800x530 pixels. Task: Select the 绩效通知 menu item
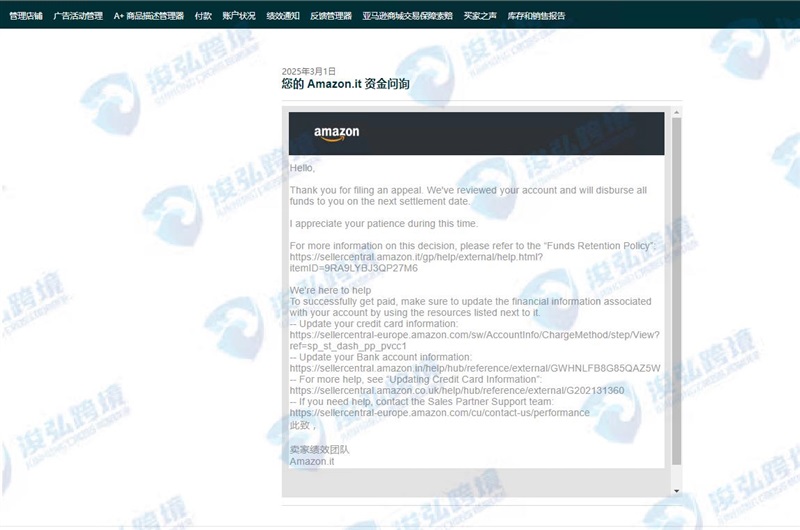pyautogui.click(x=283, y=16)
